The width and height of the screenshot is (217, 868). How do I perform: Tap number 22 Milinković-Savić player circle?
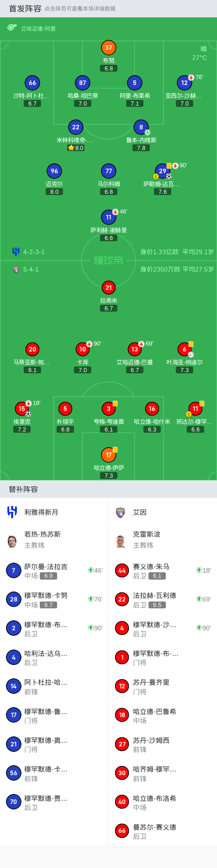coord(76,127)
